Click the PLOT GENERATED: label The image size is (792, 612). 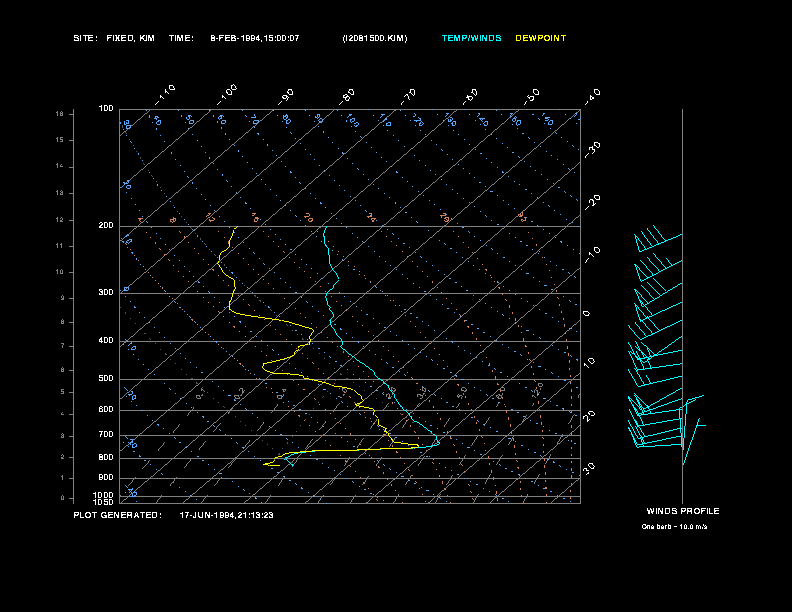[118, 515]
